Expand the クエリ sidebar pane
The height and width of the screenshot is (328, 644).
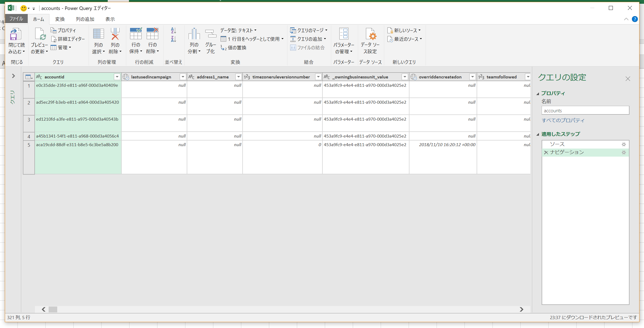tap(13, 76)
